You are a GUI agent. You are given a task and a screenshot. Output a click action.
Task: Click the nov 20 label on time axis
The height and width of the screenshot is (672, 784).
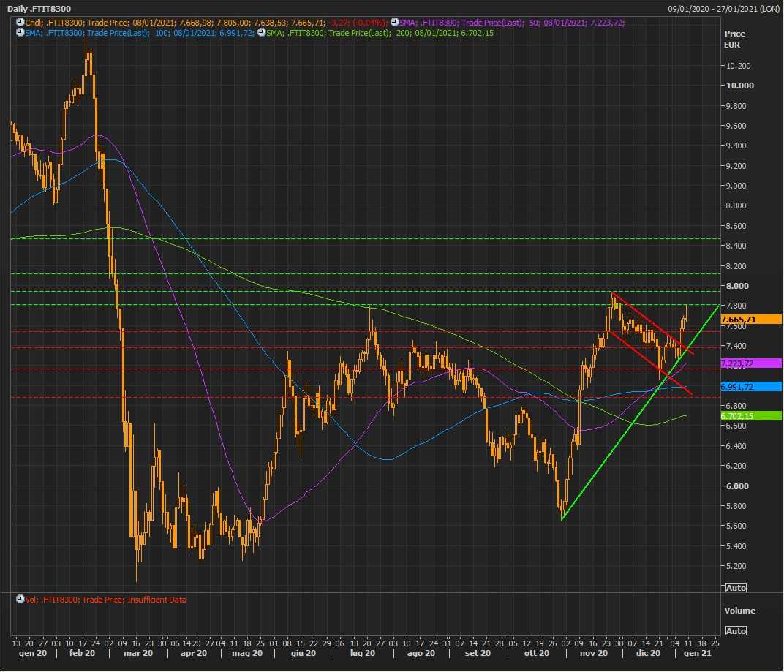(x=593, y=653)
